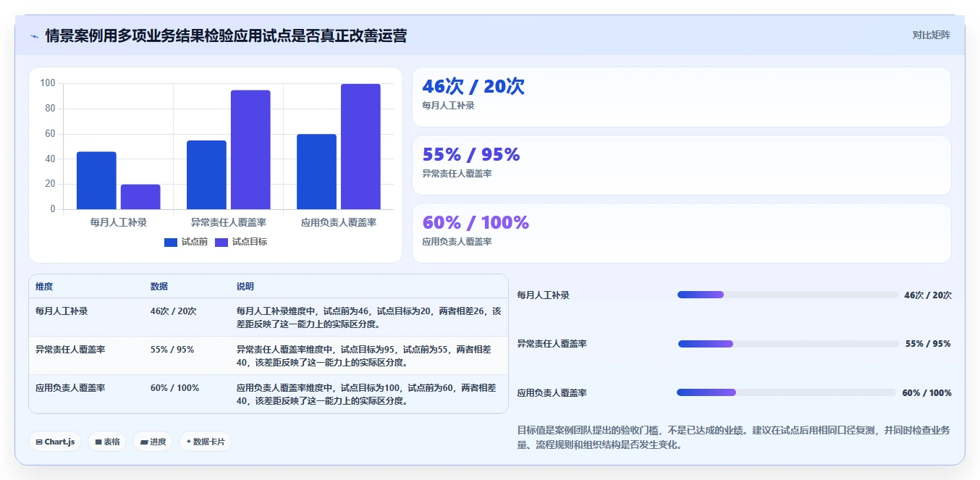Click the 55% / 95% data card value
This screenshot has width=980, height=480.
pos(471,154)
